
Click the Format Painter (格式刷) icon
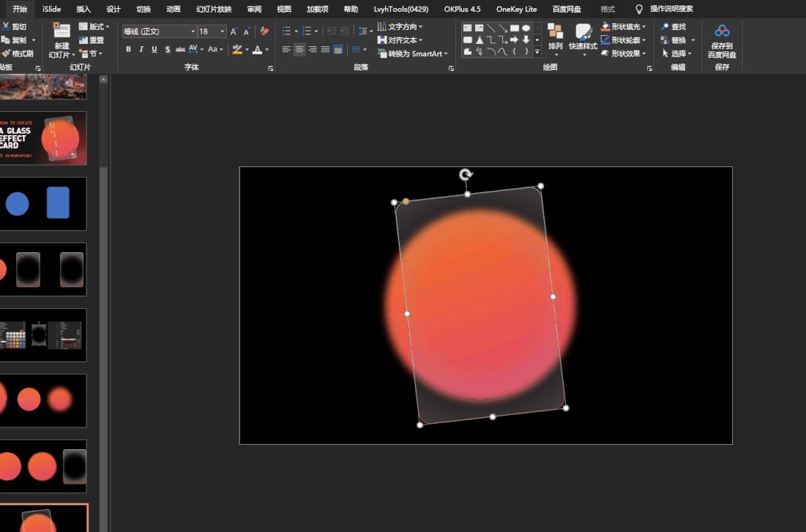pyautogui.click(x=6, y=54)
